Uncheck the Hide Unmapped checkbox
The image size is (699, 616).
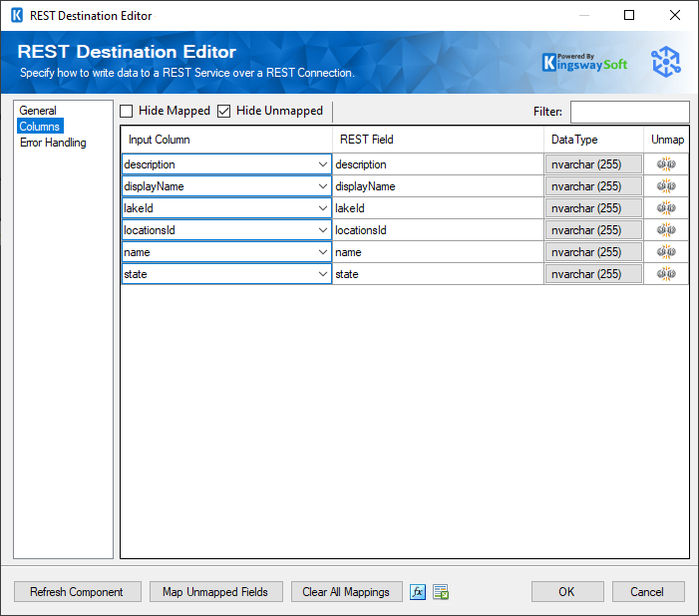pos(223,111)
